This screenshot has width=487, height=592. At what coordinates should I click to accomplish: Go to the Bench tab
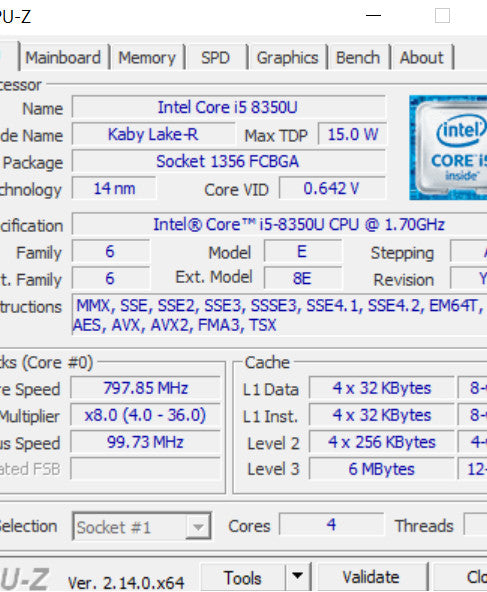point(358,58)
